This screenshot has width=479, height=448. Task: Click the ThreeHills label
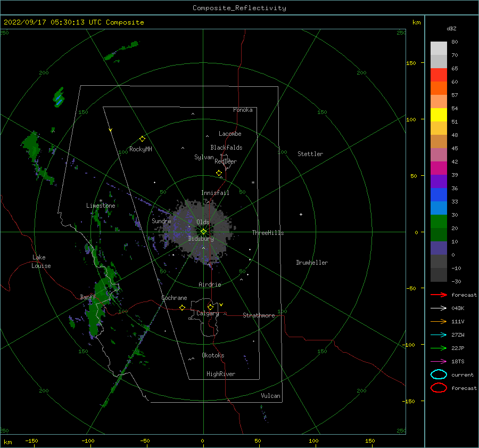pos(268,233)
